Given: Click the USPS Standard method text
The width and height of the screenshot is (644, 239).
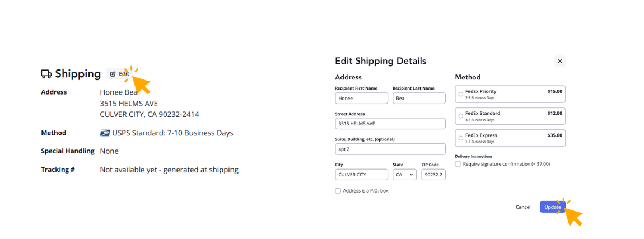Looking at the screenshot, I should pos(172,133).
